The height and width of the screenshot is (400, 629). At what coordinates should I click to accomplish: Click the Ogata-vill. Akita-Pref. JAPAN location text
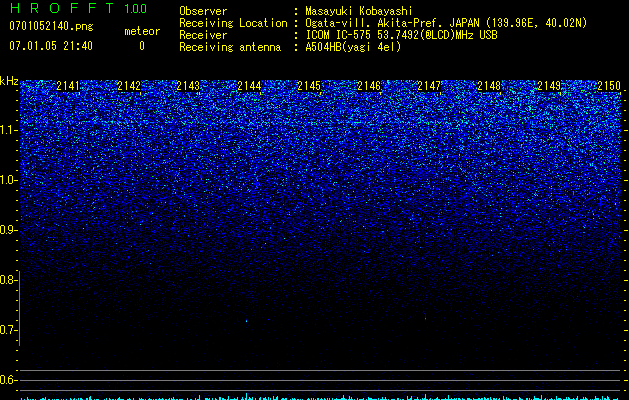pos(446,23)
